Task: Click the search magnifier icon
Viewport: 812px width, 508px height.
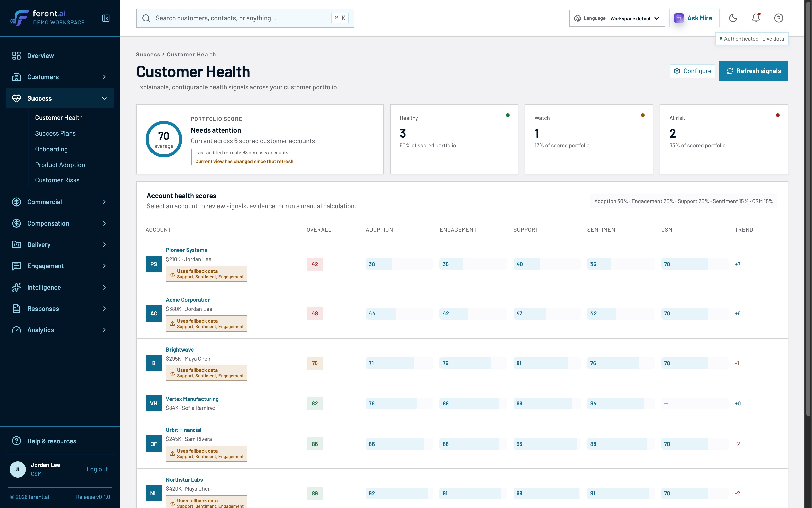Action: click(146, 18)
